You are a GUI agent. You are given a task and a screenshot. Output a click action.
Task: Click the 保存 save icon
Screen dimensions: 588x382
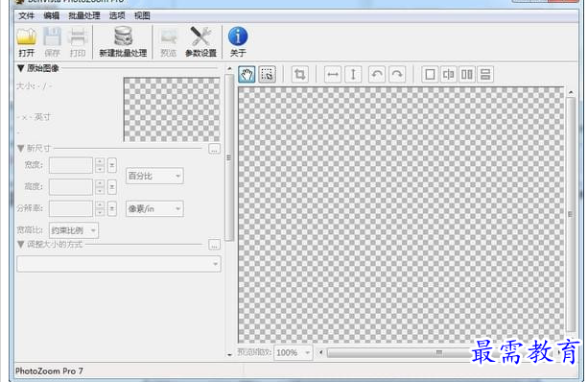(x=52, y=42)
